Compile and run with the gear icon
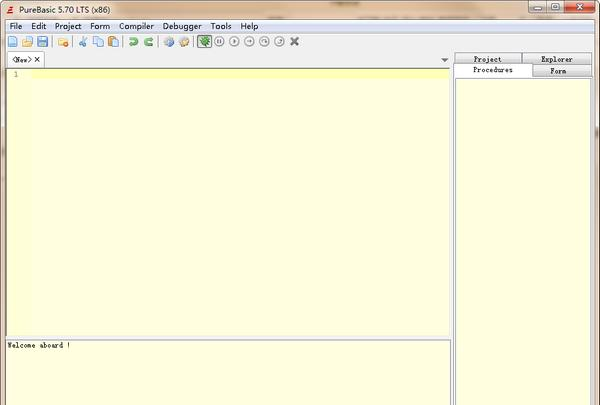This screenshot has height=405, width=600. [x=169, y=42]
